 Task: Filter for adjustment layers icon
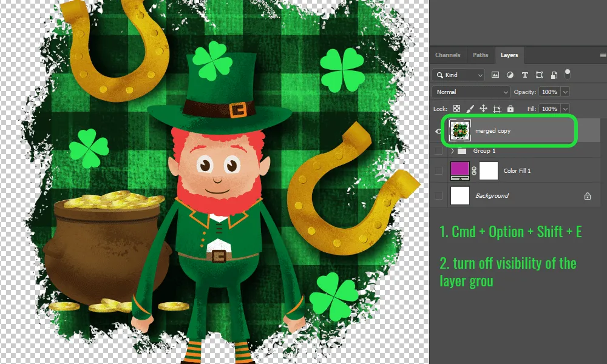(510, 75)
